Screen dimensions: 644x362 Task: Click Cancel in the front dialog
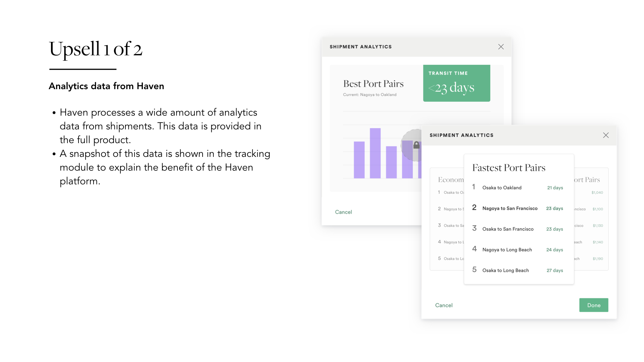pos(443,305)
